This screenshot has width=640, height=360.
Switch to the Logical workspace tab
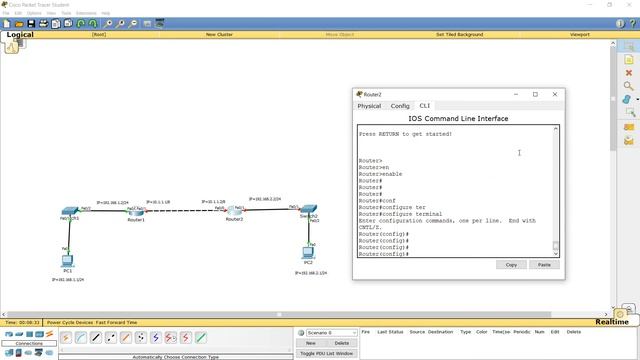click(x=20, y=35)
